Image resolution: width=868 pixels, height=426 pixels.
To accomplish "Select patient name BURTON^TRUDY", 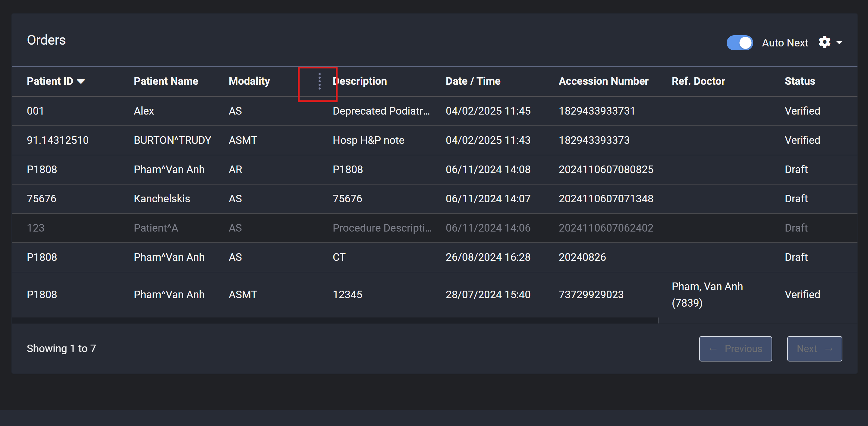I will 172,140.
